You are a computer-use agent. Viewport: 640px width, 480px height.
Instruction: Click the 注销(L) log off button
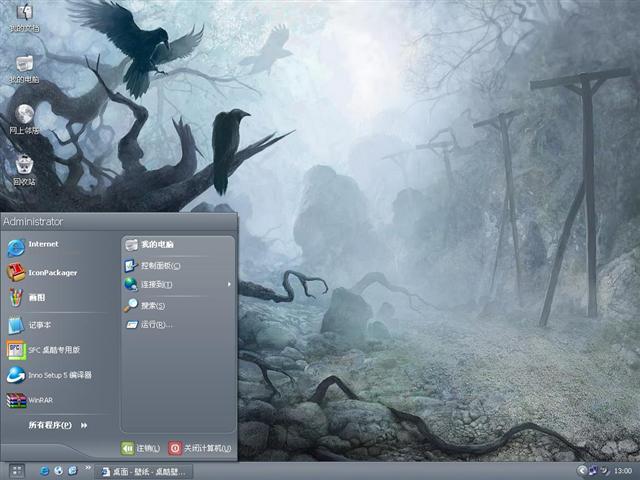[x=141, y=448]
